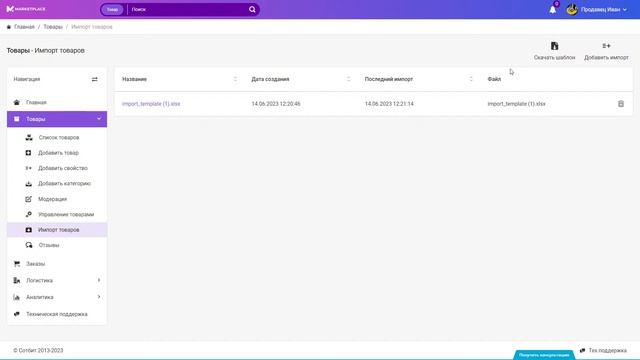Open Добавить товар menu item

pos(57,153)
